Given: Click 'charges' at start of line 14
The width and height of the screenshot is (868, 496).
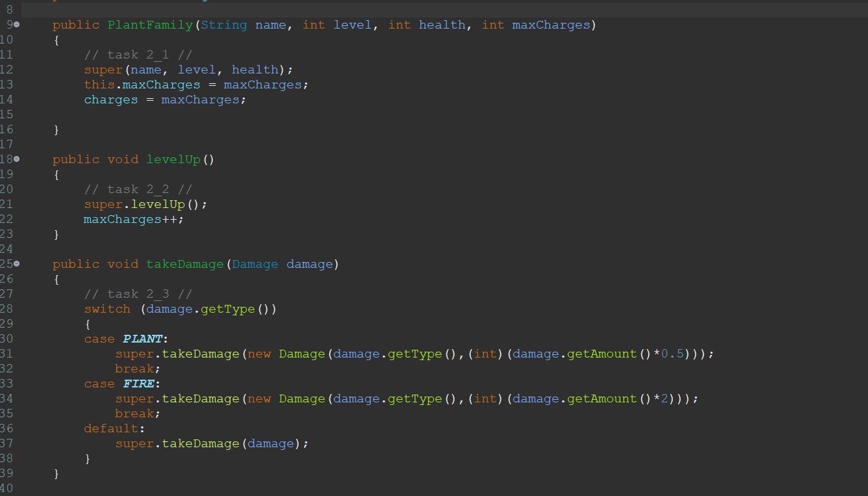Looking at the screenshot, I should click(x=111, y=99).
